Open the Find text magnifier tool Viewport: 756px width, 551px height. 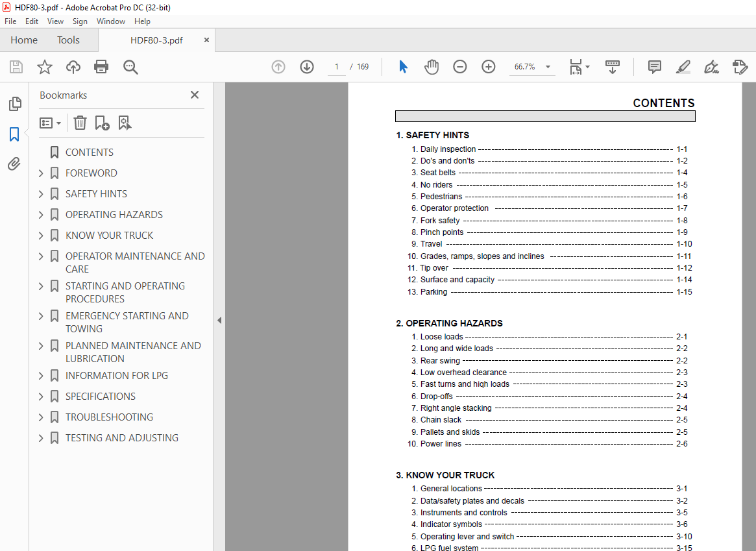(130, 67)
